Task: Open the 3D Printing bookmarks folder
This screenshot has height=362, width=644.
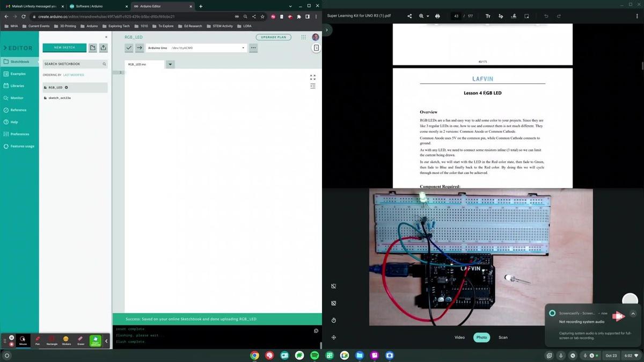Action: [x=65, y=26]
